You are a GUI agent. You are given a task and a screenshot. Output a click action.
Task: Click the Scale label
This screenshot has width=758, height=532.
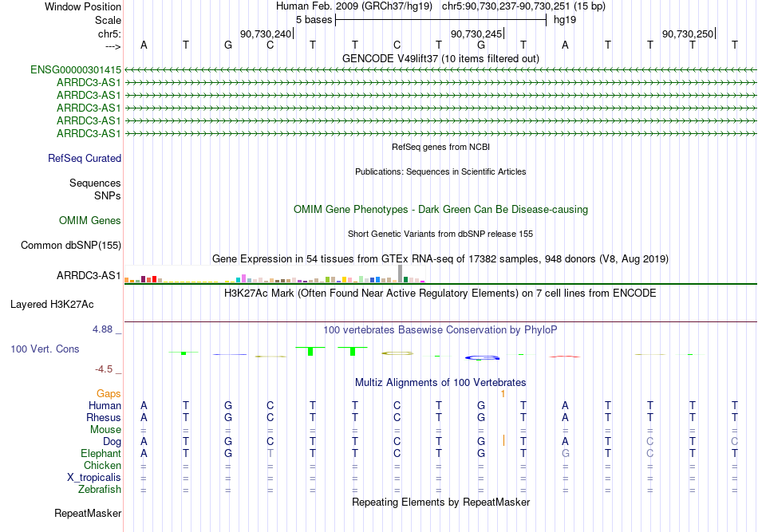[x=109, y=20]
